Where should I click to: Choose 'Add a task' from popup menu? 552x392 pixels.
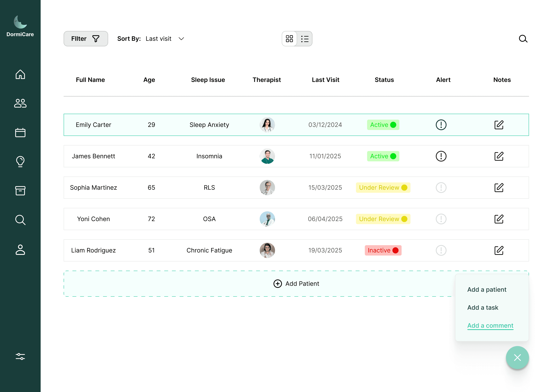(x=483, y=308)
